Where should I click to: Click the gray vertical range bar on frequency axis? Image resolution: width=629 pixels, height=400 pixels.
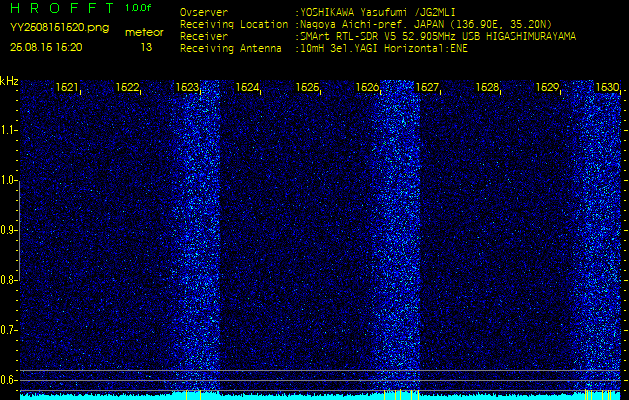[x=19, y=231]
